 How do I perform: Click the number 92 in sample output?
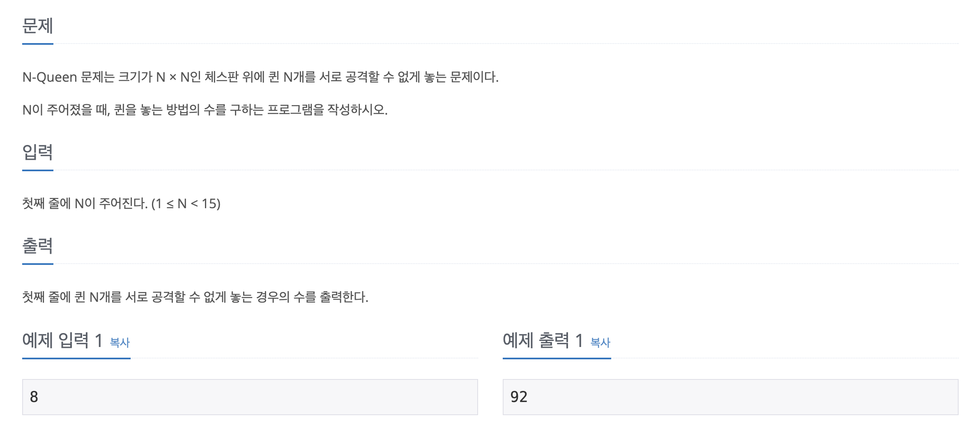click(519, 397)
